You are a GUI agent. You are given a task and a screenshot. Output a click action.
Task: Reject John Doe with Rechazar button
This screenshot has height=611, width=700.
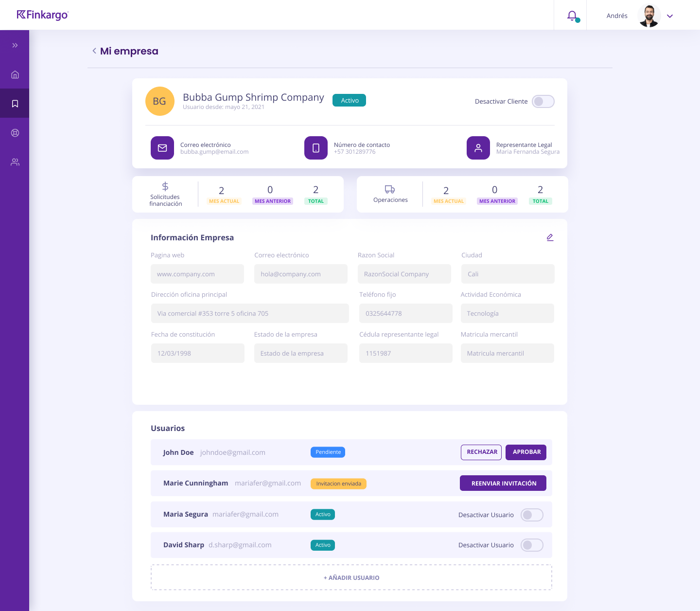(481, 452)
